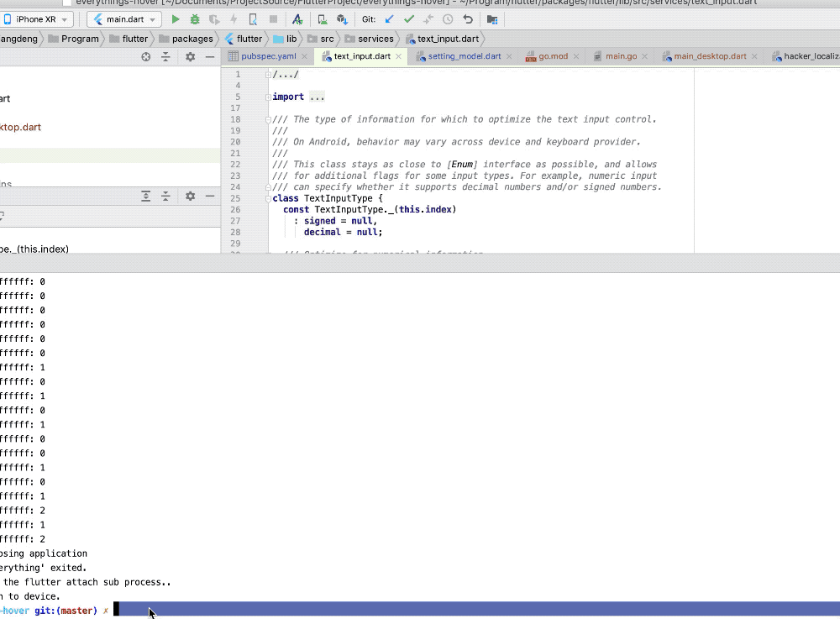The width and height of the screenshot is (840, 619).
Task: Click the run with coverage icon
Action: point(214,19)
